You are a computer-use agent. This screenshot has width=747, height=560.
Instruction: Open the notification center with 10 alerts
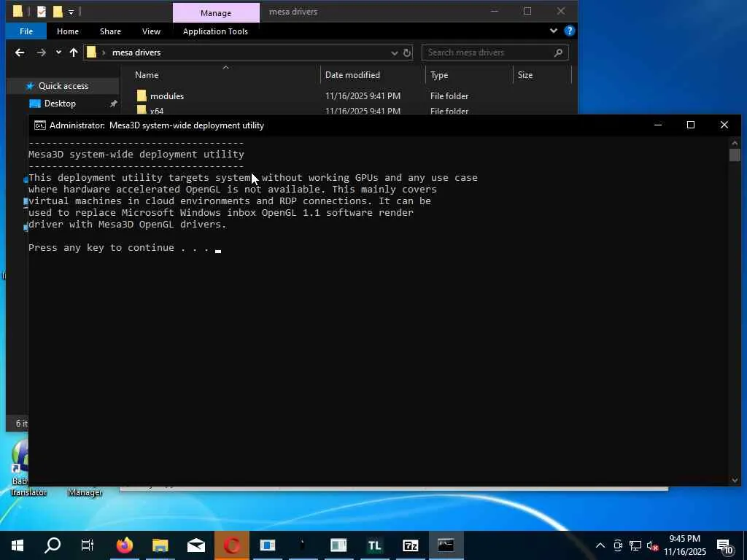[x=725, y=546]
